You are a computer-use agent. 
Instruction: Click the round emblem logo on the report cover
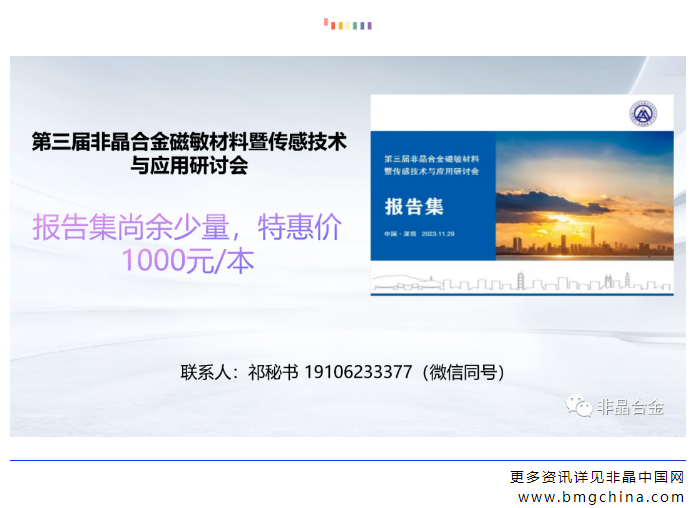click(x=643, y=114)
